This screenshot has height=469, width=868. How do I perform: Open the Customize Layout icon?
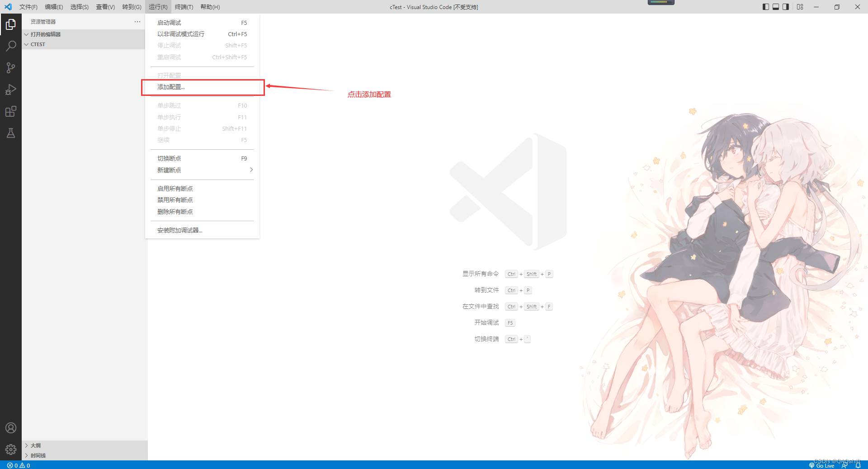pyautogui.click(x=800, y=7)
